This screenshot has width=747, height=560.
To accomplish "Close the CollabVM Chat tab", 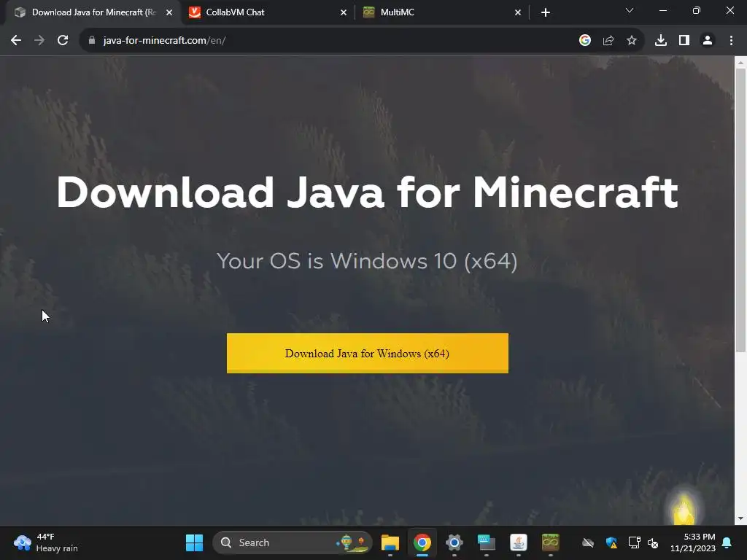I will tap(344, 12).
